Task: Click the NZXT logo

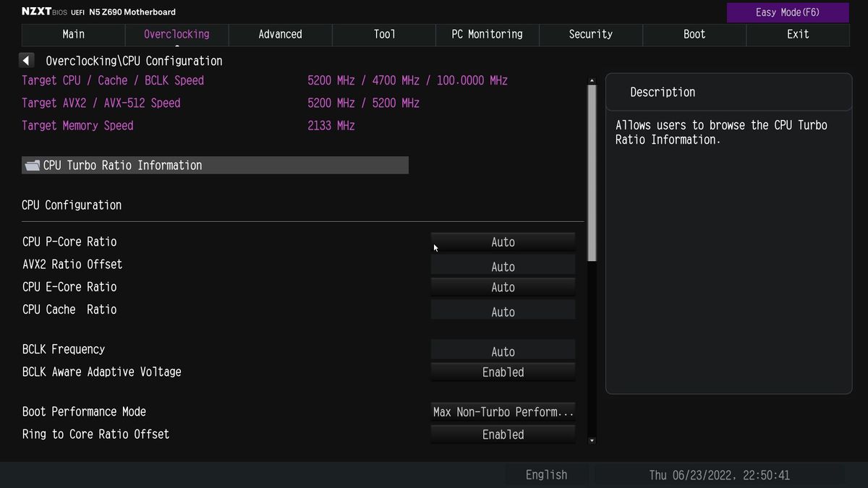Action: click(36, 12)
